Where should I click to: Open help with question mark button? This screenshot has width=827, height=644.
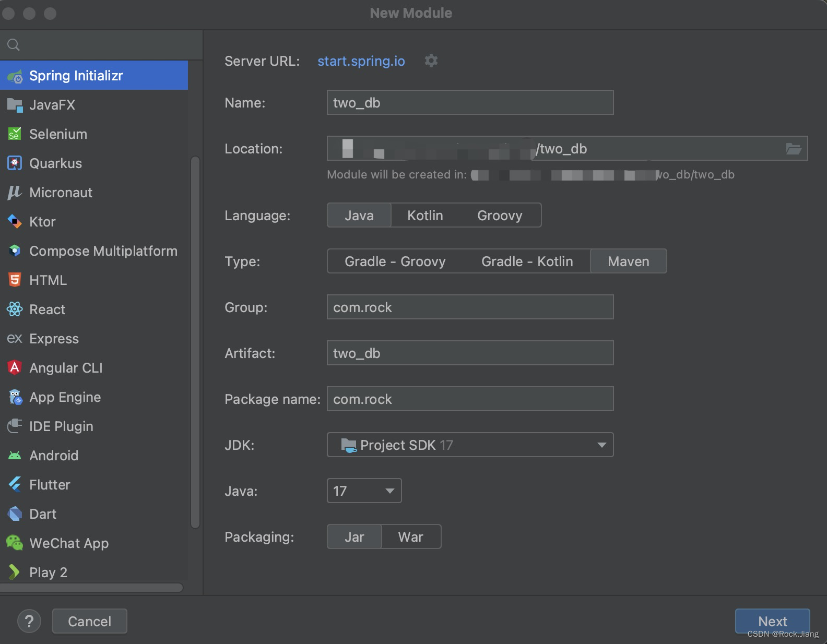coord(29,621)
